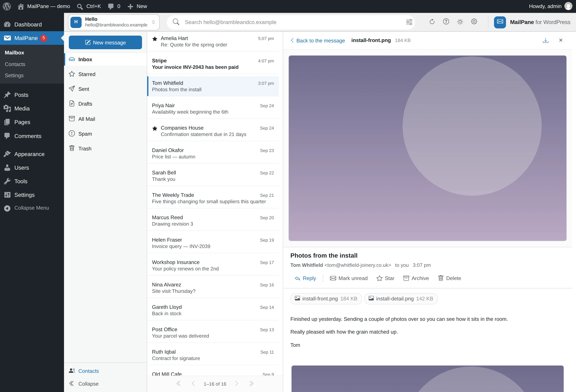The width and height of the screenshot is (576, 392).
Task: Archive the open message
Action: coord(416,278)
